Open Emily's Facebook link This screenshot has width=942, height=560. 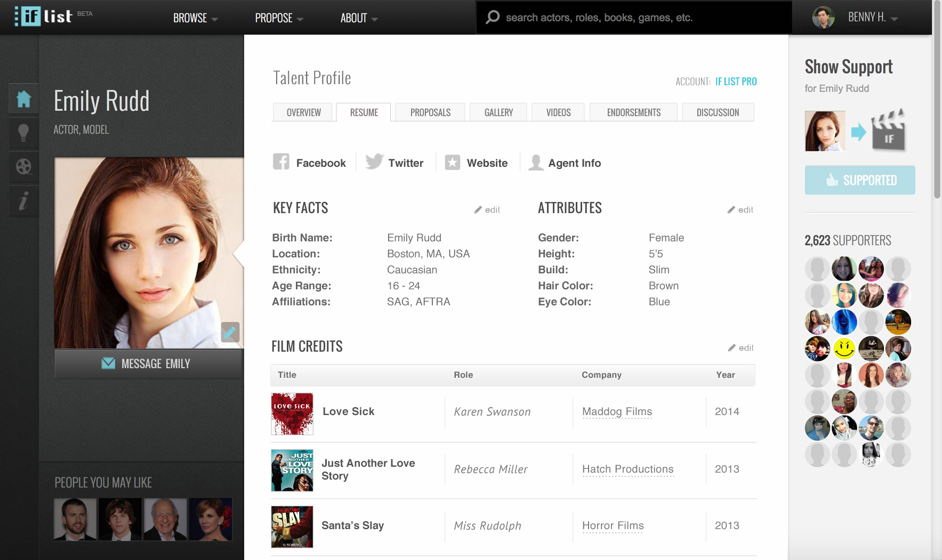[310, 163]
